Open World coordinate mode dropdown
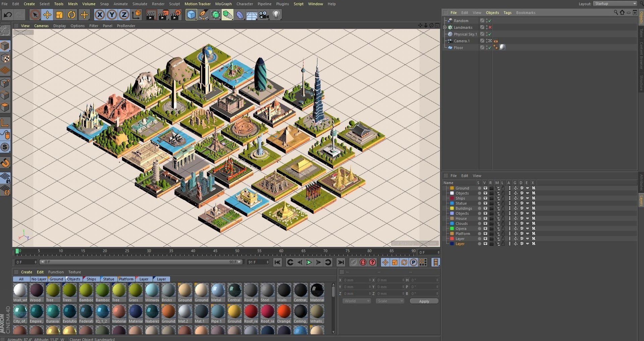The width and height of the screenshot is (644, 341). [357, 301]
